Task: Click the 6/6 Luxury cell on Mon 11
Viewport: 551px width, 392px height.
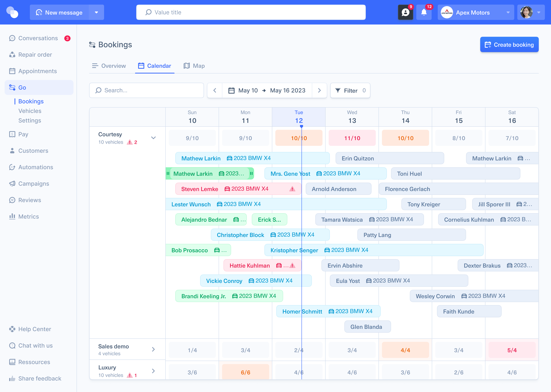Action: click(246, 372)
